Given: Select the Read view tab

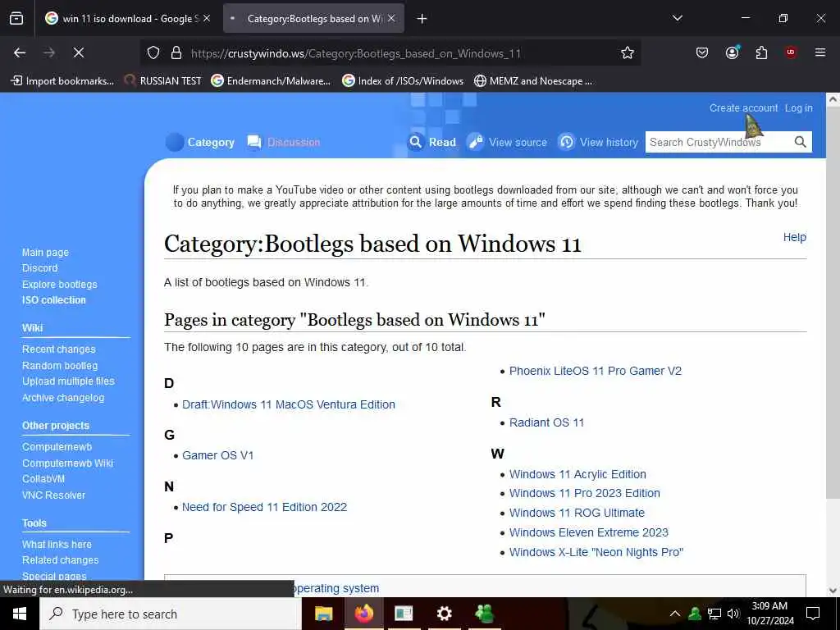Looking at the screenshot, I should (431, 142).
